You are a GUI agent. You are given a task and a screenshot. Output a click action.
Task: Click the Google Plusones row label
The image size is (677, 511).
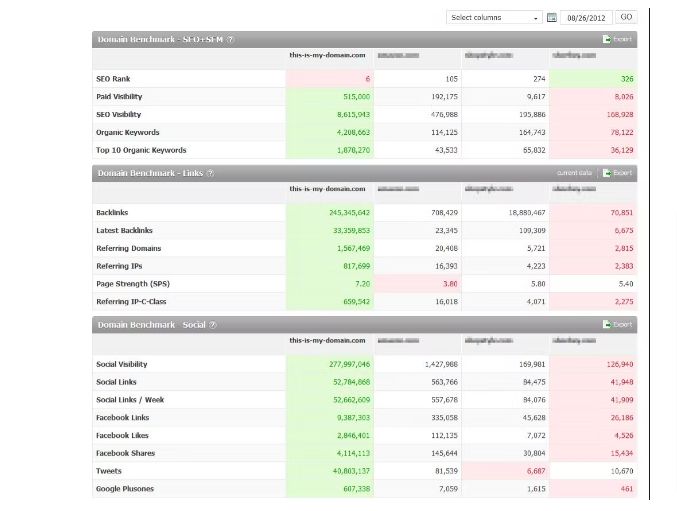coord(125,489)
